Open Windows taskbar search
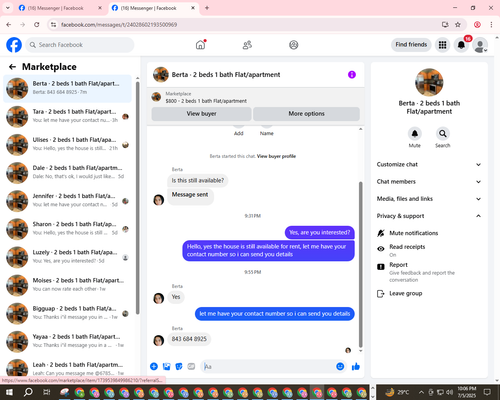 click(28, 392)
